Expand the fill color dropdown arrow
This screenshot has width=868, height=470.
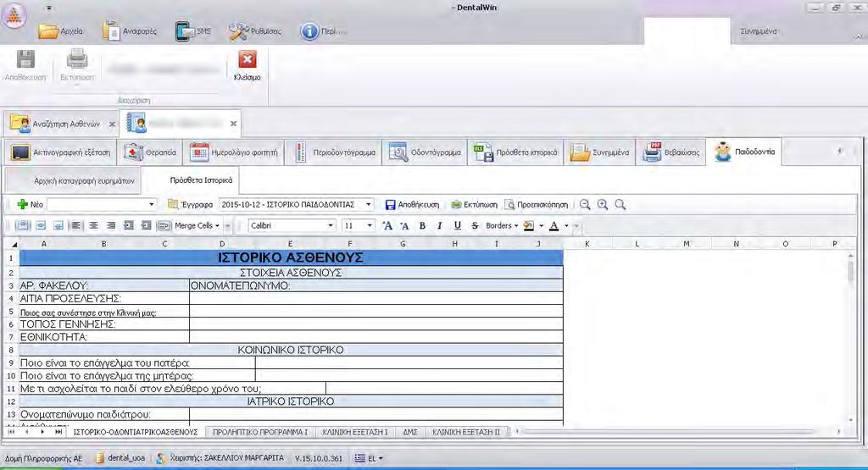click(x=541, y=225)
